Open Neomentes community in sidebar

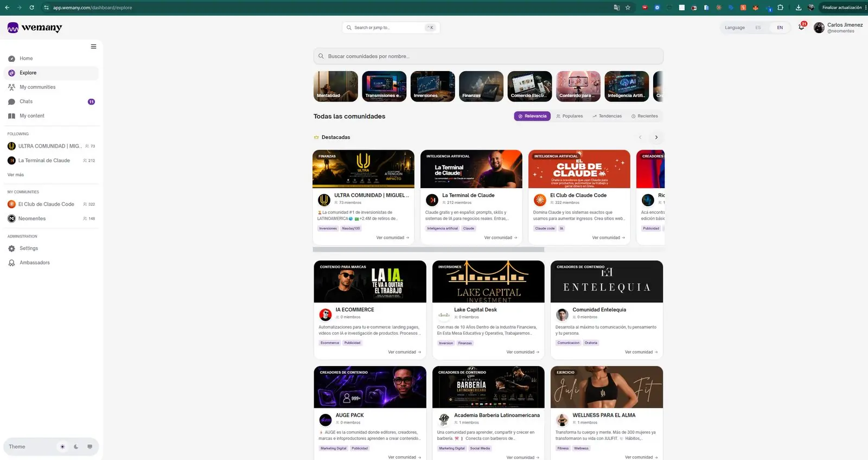[51, 219]
